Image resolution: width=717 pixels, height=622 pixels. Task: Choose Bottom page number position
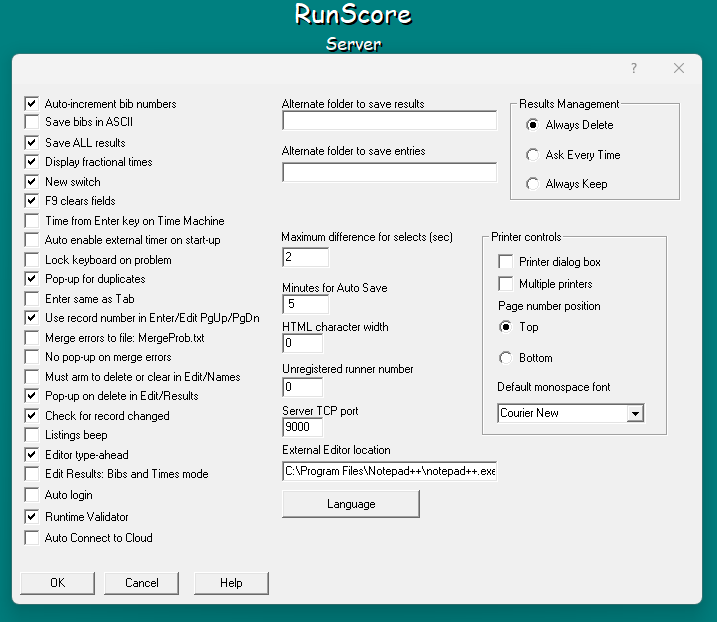coord(506,358)
